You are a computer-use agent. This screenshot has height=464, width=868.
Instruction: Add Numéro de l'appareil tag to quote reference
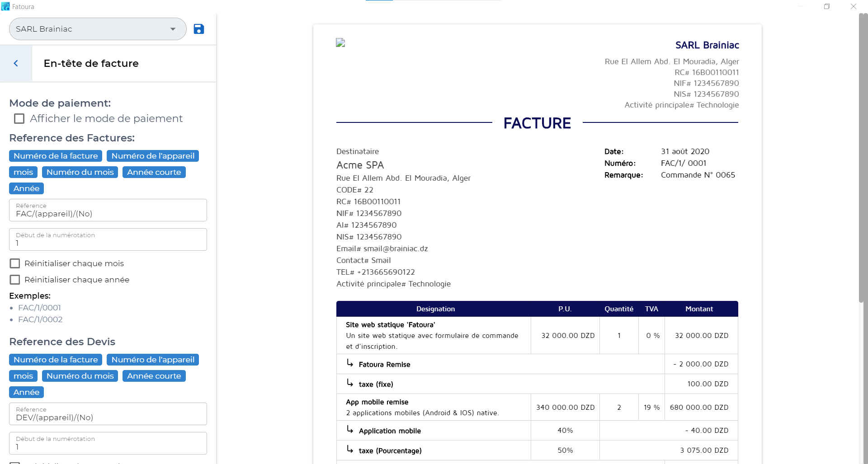tap(152, 360)
